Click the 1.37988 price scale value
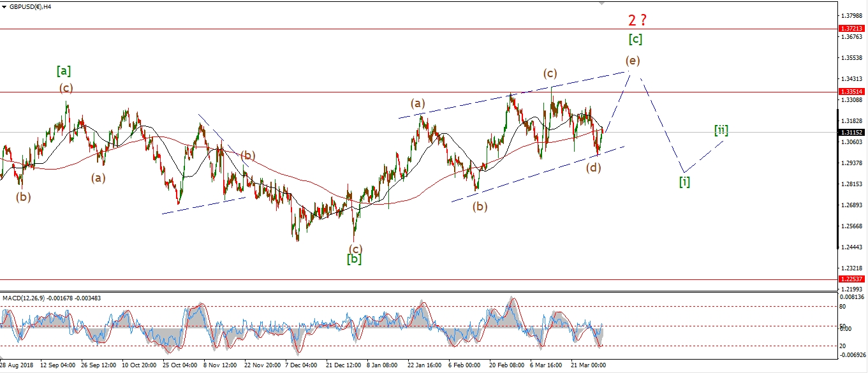868x373 pixels. (x=851, y=15)
